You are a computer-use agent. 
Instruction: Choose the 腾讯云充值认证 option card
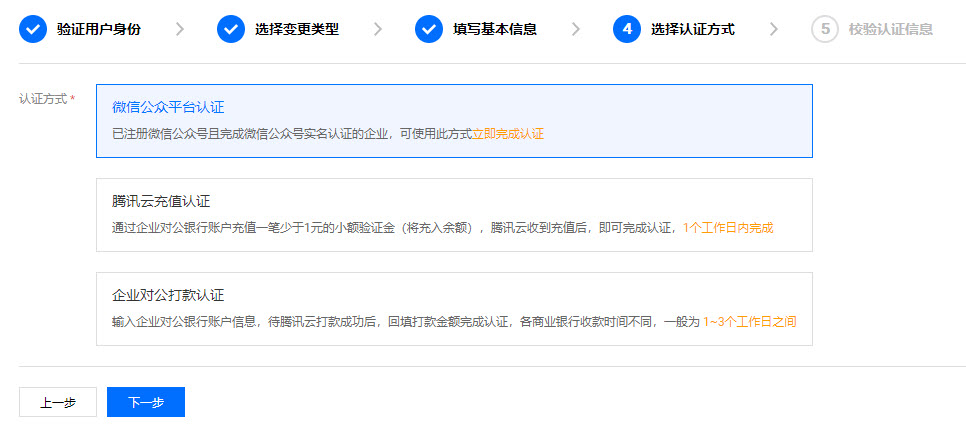click(454, 215)
